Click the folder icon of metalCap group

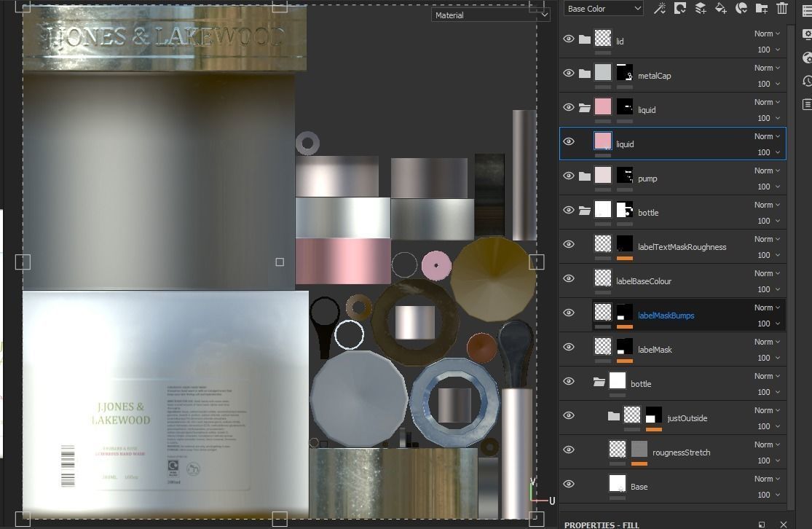point(585,74)
